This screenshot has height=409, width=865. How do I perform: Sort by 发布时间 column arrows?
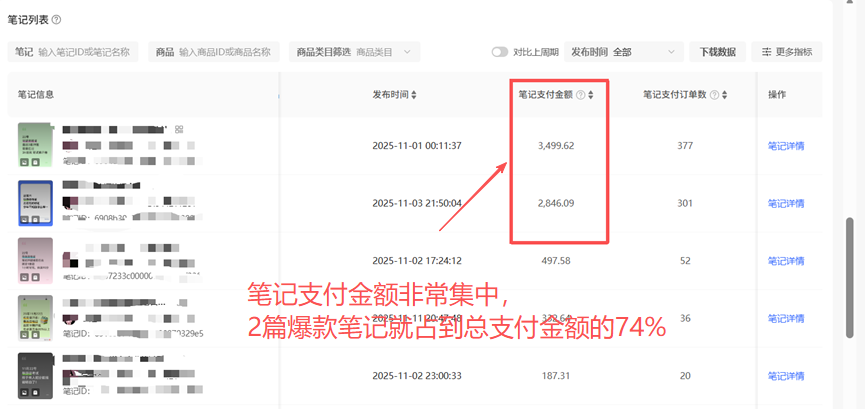tap(414, 95)
